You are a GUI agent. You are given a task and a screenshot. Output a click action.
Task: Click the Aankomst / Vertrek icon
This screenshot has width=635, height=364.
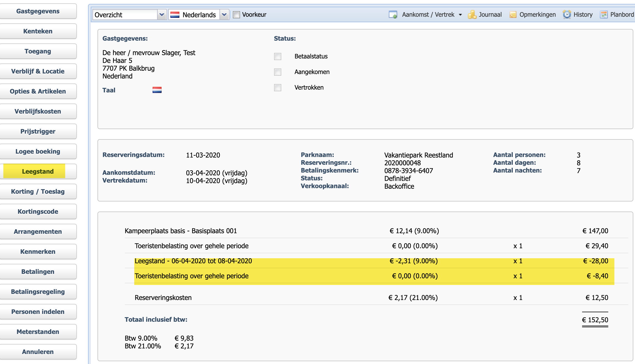pos(393,14)
